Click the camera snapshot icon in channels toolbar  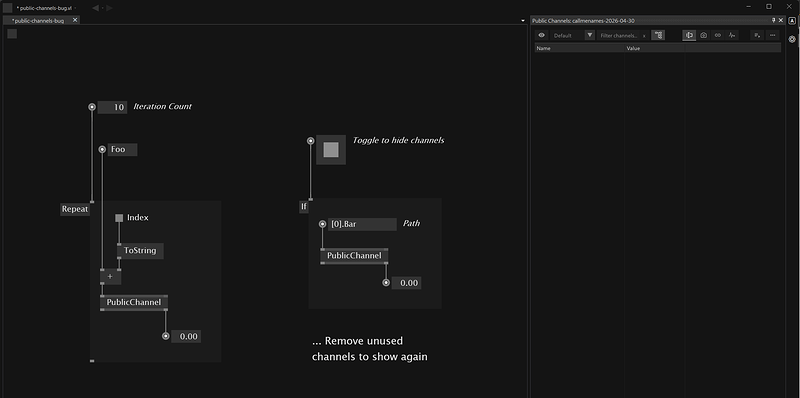coord(704,35)
